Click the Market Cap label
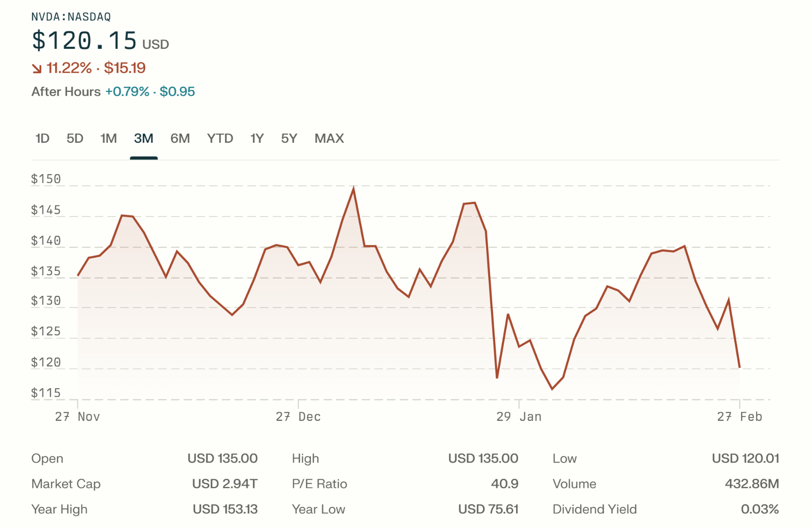Viewport: 812px width, 528px height. (66, 484)
